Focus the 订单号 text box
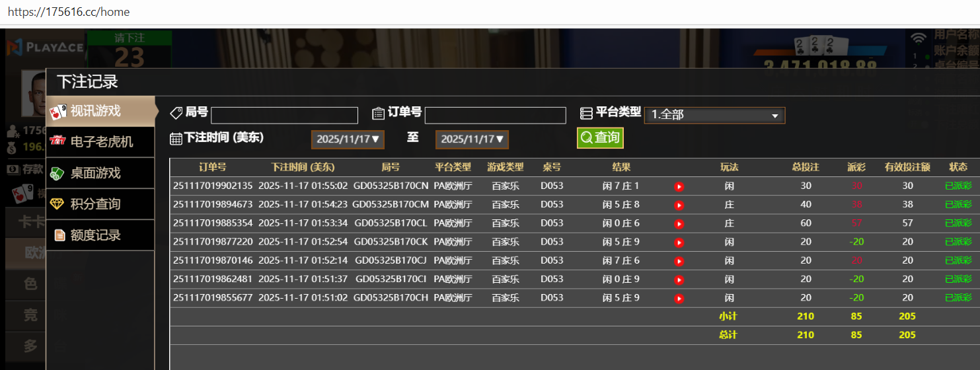The width and height of the screenshot is (980, 370). pos(495,116)
